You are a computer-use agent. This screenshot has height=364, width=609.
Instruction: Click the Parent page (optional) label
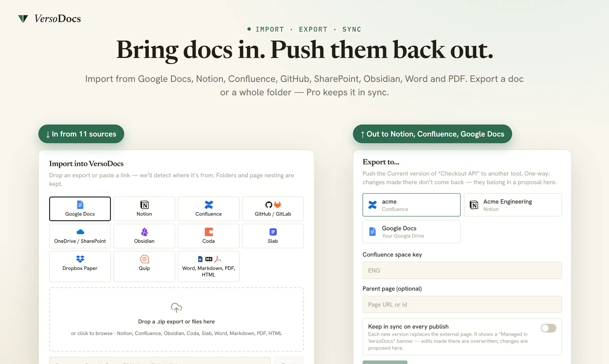point(392,289)
